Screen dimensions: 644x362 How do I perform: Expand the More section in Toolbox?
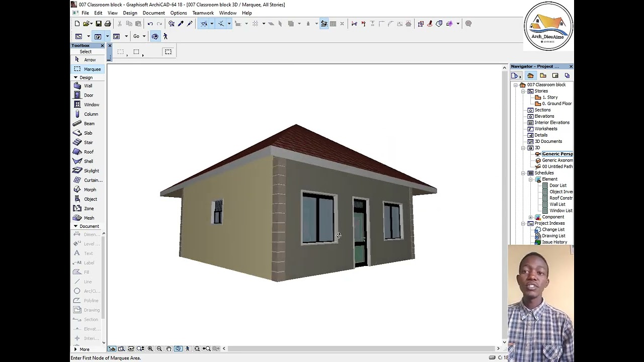click(x=75, y=349)
